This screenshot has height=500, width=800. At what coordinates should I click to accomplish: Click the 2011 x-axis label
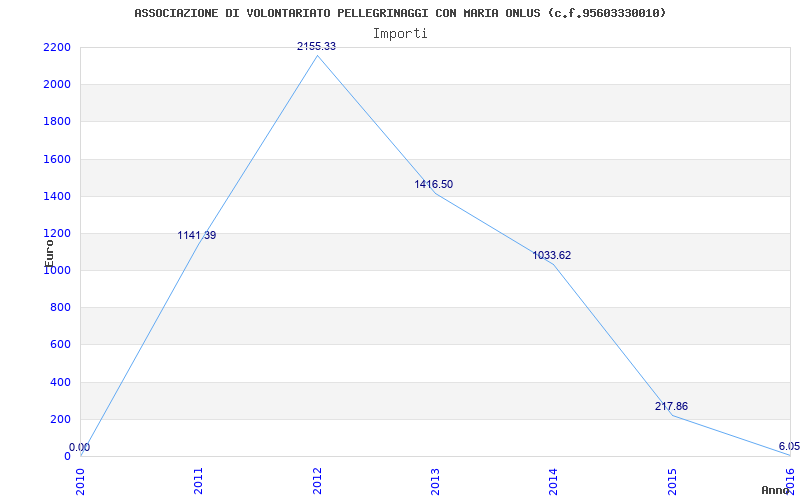(198, 481)
